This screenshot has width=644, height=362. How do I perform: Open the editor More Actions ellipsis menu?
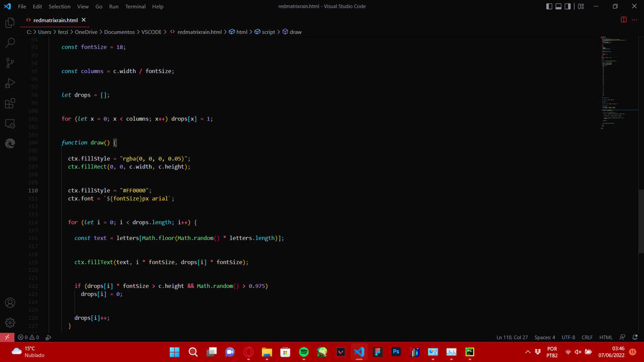pyautogui.click(x=635, y=19)
